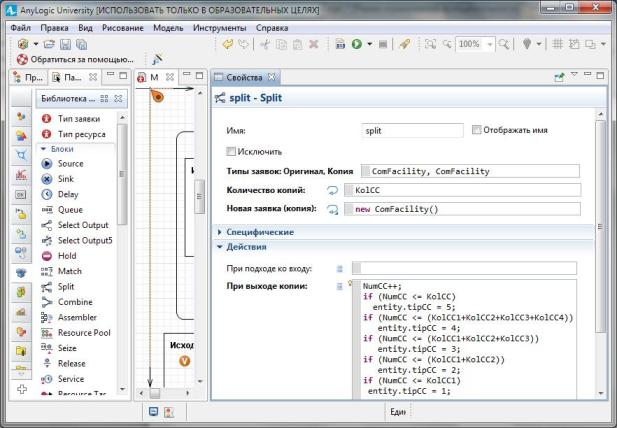This screenshot has width=617, height=428.
Task: Click the green Run model button
Action: coord(357,44)
